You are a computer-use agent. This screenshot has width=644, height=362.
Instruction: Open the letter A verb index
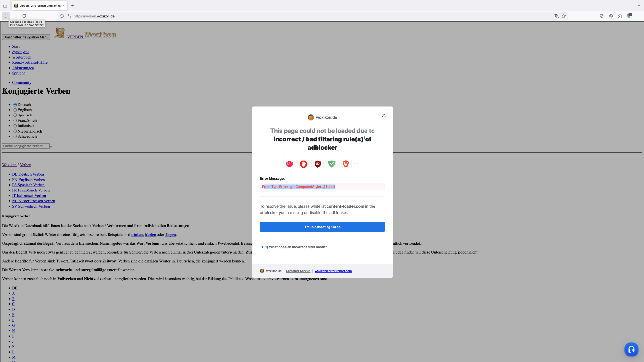pos(14,293)
